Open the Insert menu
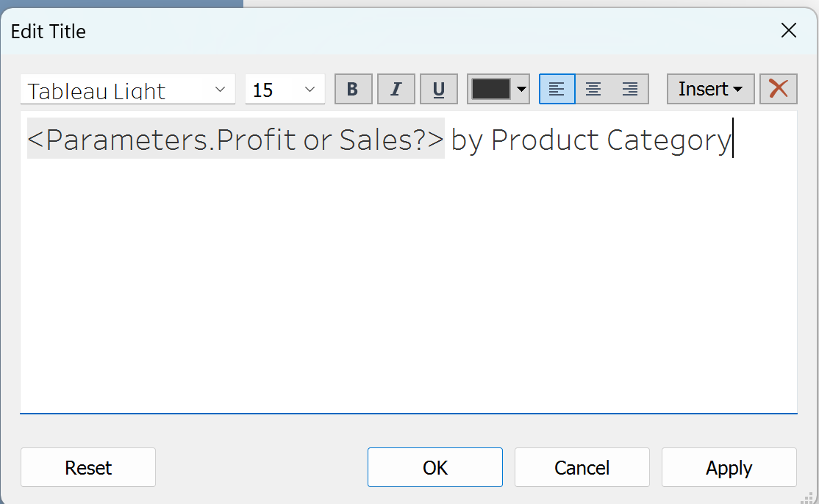Image resolution: width=819 pixels, height=504 pixels. point(710,89)
